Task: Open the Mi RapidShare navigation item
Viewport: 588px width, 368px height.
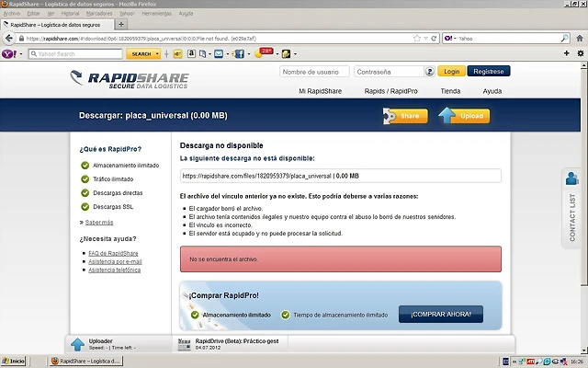Action: click(x=321, y=91)
